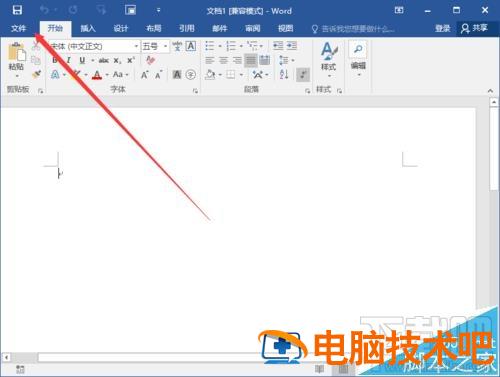Click the shading paint bucket icon
500x377 pixels.
(210, 74)
